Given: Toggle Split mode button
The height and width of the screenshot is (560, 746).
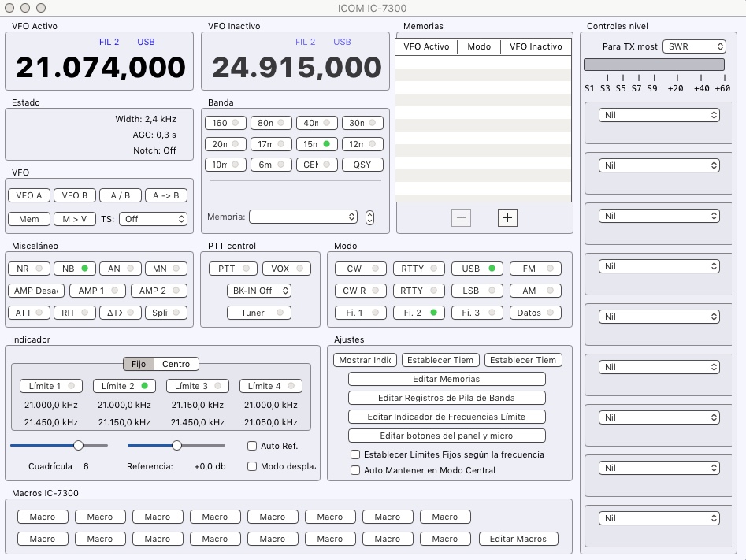Looking at the screenshot, I should click(166, 313).
